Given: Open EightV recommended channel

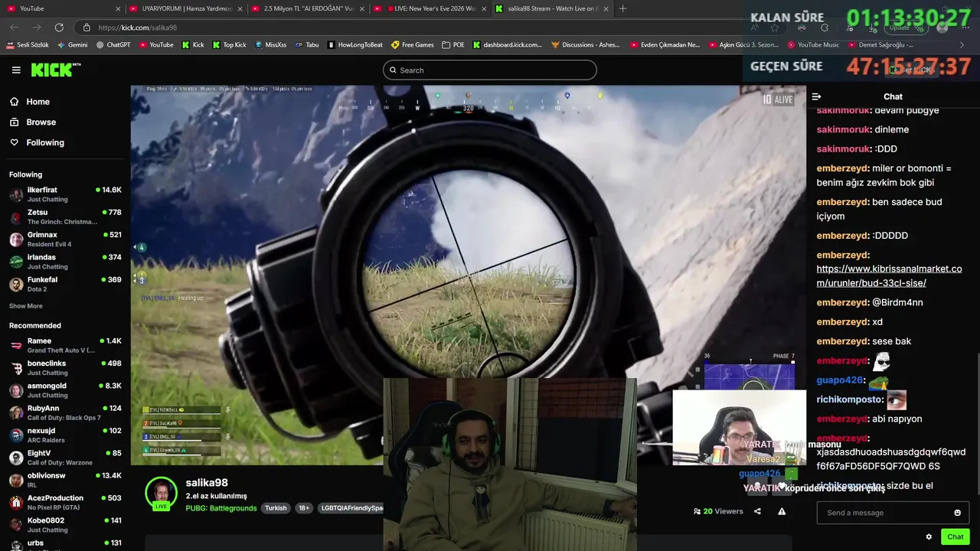Looking at the screenshot, I should [x=65, y=458].
